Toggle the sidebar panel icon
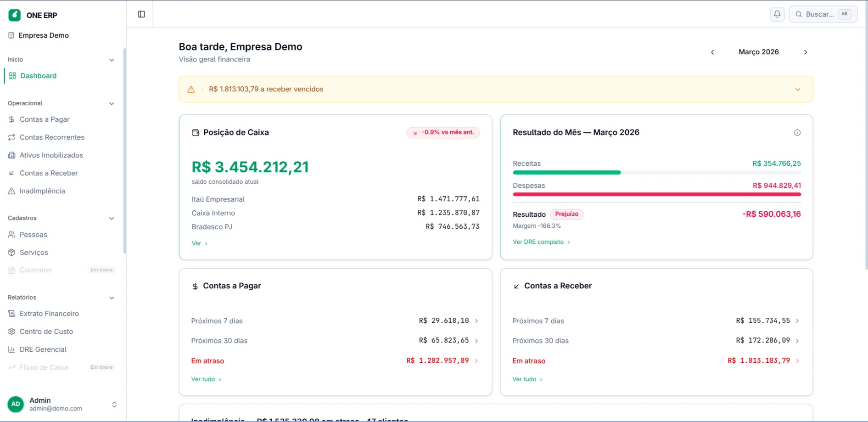The height and width of the screenshot is (422, 868). tap(141, 14)
